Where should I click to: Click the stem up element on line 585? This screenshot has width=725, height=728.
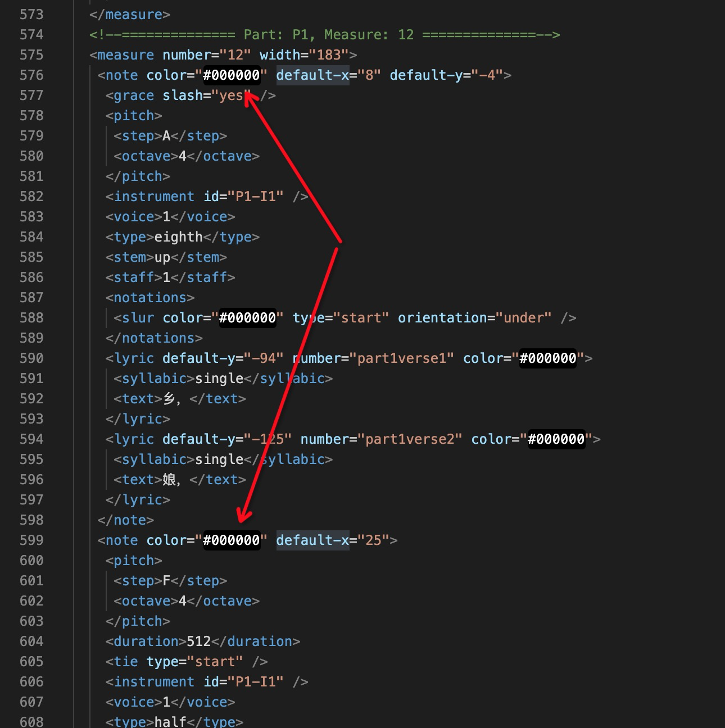pos(163,257)
